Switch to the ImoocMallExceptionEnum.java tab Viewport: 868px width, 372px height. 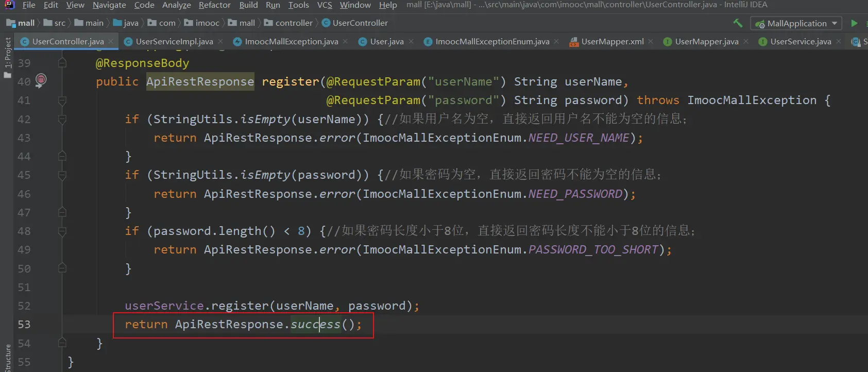[492, 41]
